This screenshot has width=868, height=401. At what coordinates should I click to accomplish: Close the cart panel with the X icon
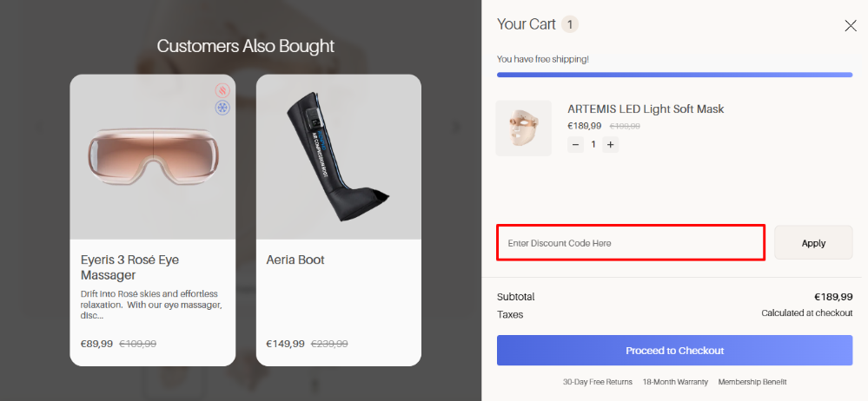tap(851, 25)
